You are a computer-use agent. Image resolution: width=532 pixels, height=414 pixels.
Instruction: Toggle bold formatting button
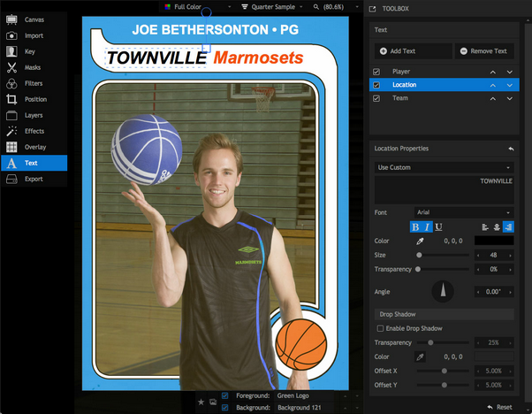coord(415,226)
